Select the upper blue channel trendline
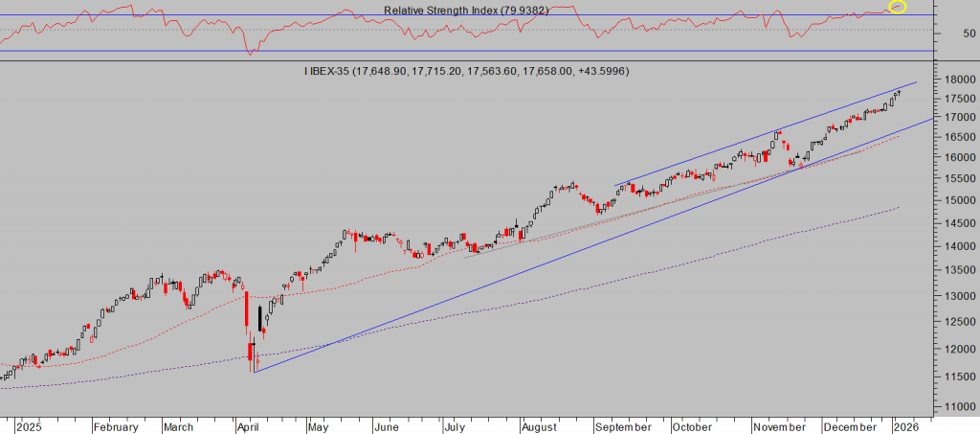This screenshot has height=434, width=980. 766,132
